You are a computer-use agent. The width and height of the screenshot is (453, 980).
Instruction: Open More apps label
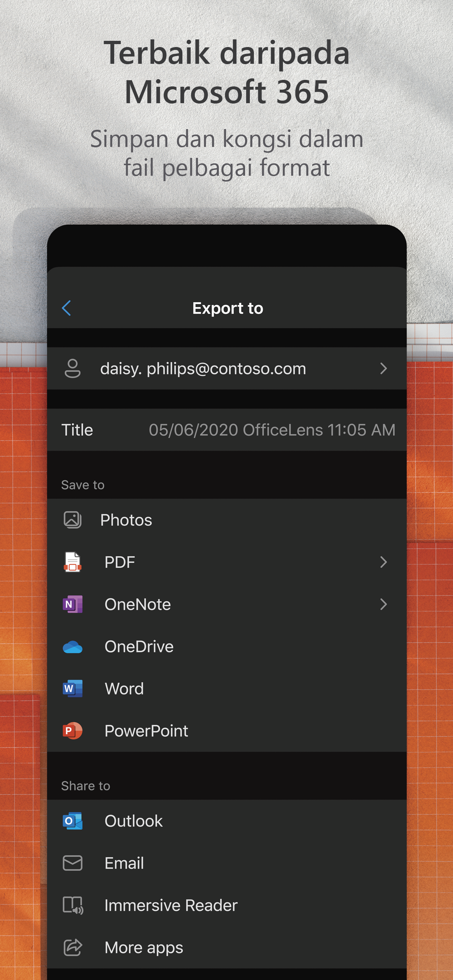(143, 948)
